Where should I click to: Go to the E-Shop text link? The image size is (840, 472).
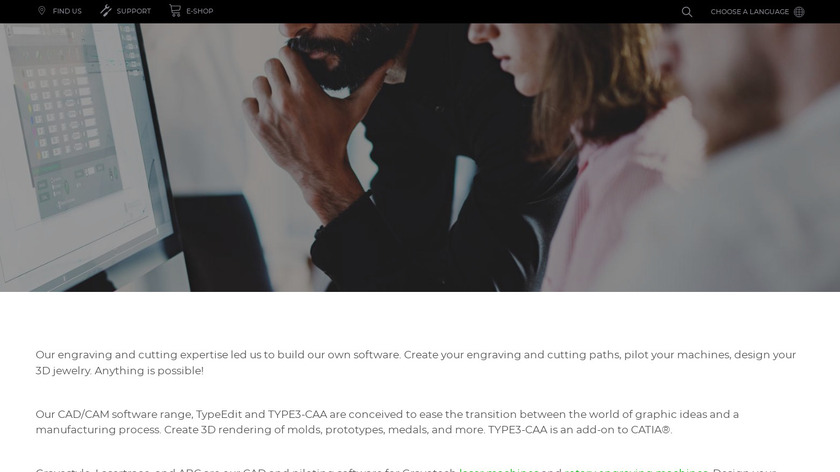tap(199, 11)
